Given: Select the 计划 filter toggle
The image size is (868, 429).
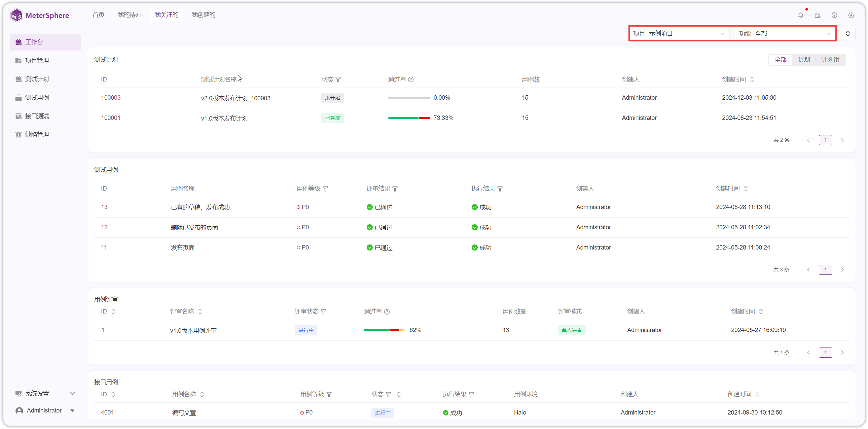Looking at the screenshot, I should (x=804, y=60).
